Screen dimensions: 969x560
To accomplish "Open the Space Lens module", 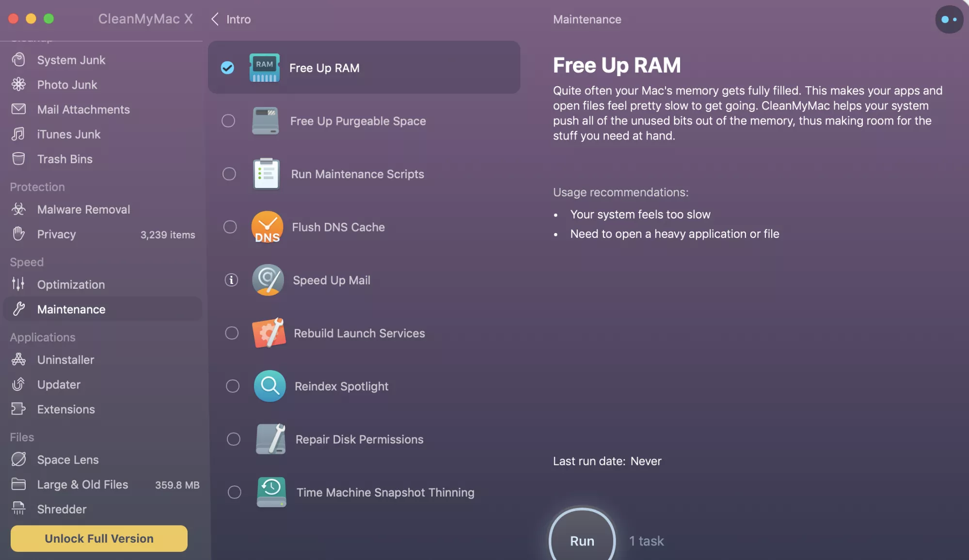I will 103,459.
